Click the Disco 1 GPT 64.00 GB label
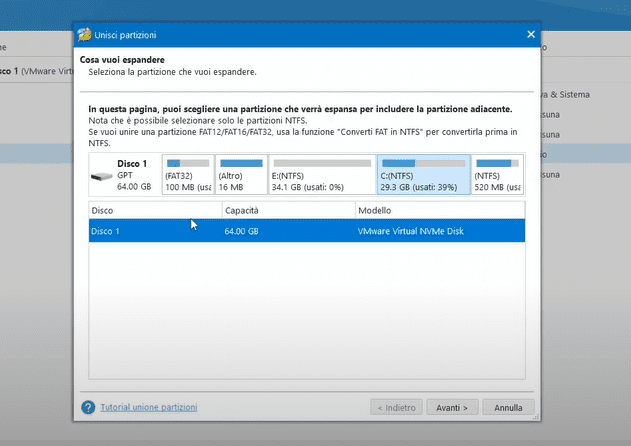 pos(133,174)
